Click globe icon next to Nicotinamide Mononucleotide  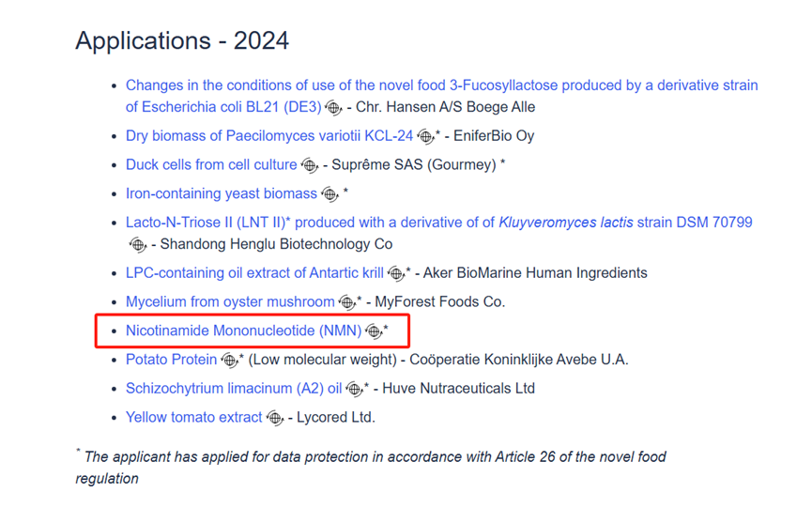pyautogui.click(x=374, y=331)
